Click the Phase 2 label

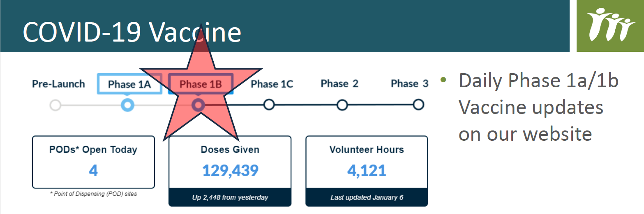(x=339, y=84)
